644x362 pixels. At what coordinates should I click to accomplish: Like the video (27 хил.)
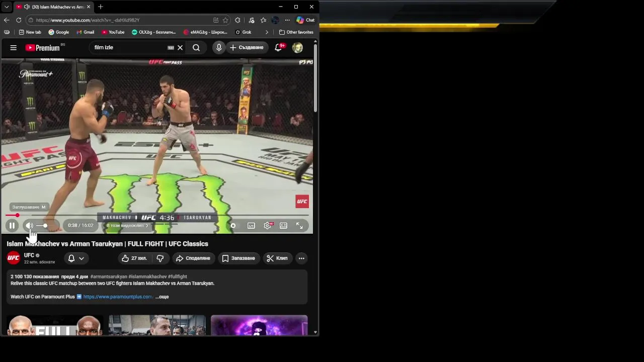point(134,258)
